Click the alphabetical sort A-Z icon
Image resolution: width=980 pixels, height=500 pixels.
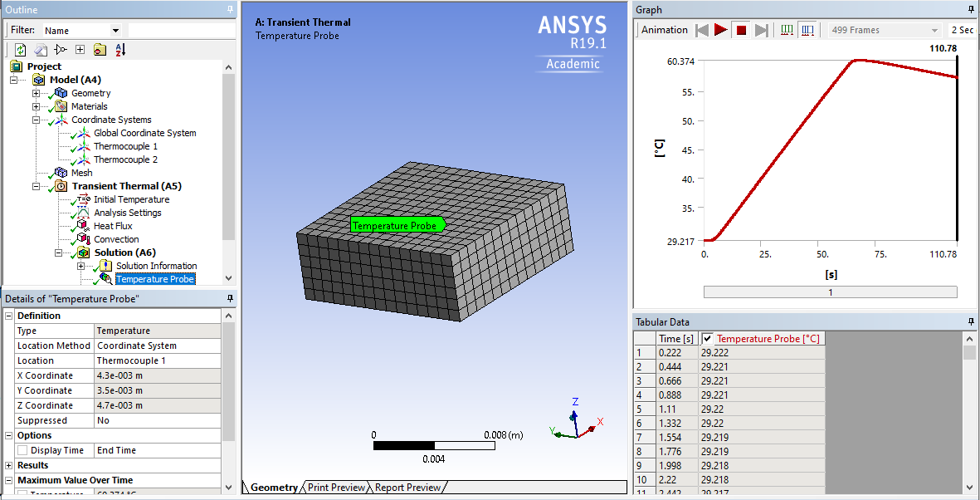120,50
